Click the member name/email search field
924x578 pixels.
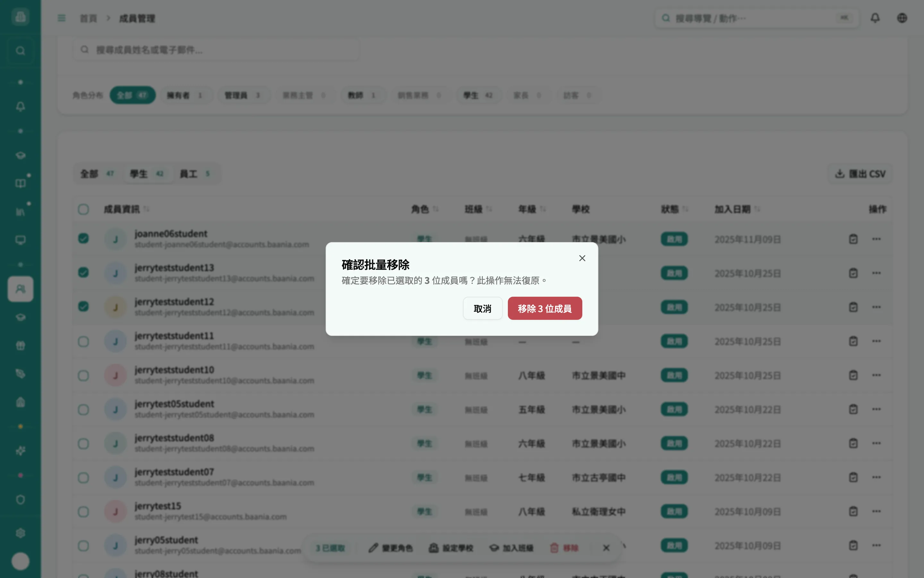tap(216, 50)
